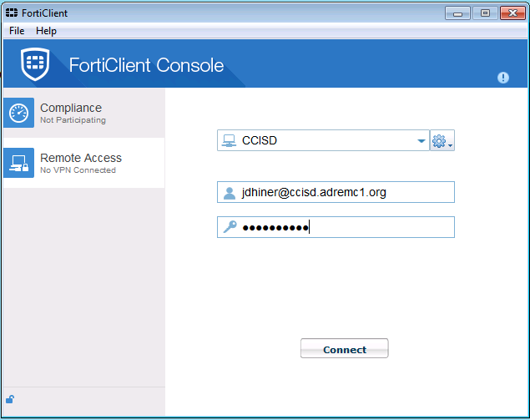This screenshot has height=420, width=530.
Task: Open the File menu
Action: point(17,31)
